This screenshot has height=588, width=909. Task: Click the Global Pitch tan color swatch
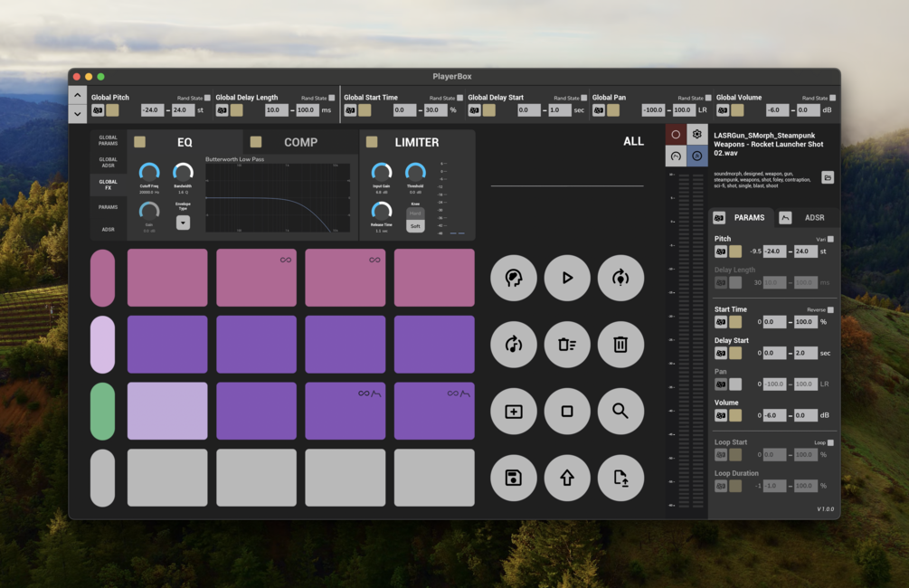click(x=113, y=110)
